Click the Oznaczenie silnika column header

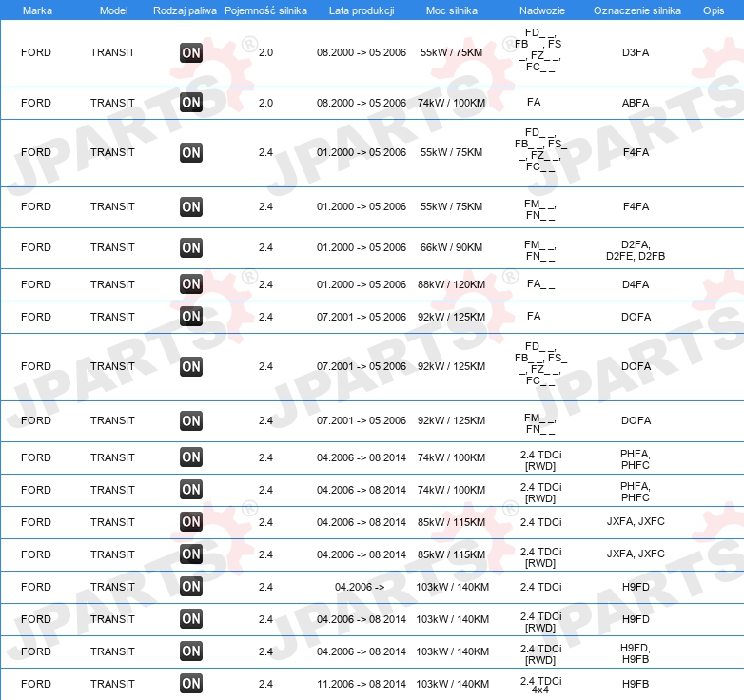[636, 10]
